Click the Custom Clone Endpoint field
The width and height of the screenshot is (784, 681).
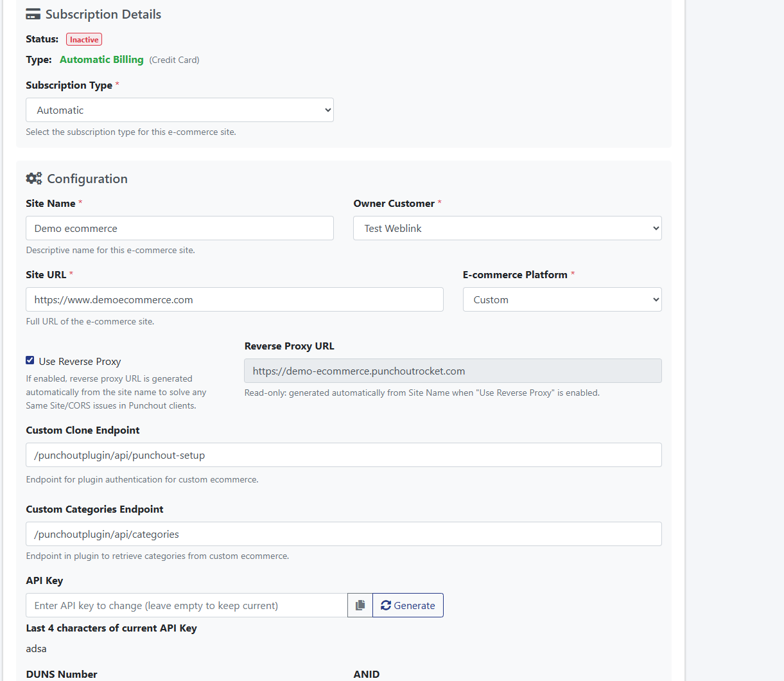pos(344,455)
